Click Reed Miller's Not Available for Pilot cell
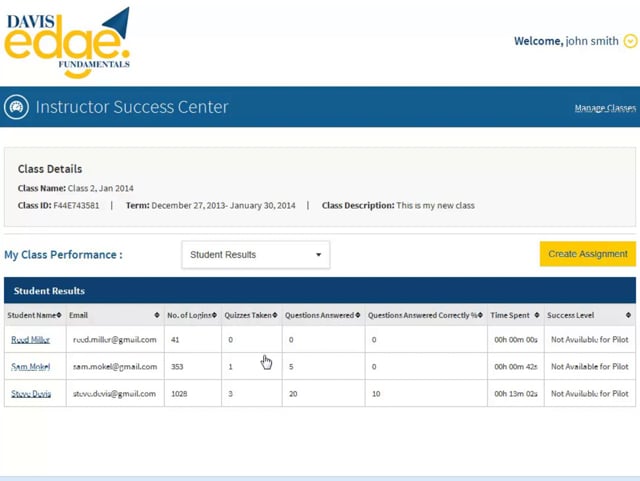The width and height of the screenshot is (640, 481). tap(590, 340)
